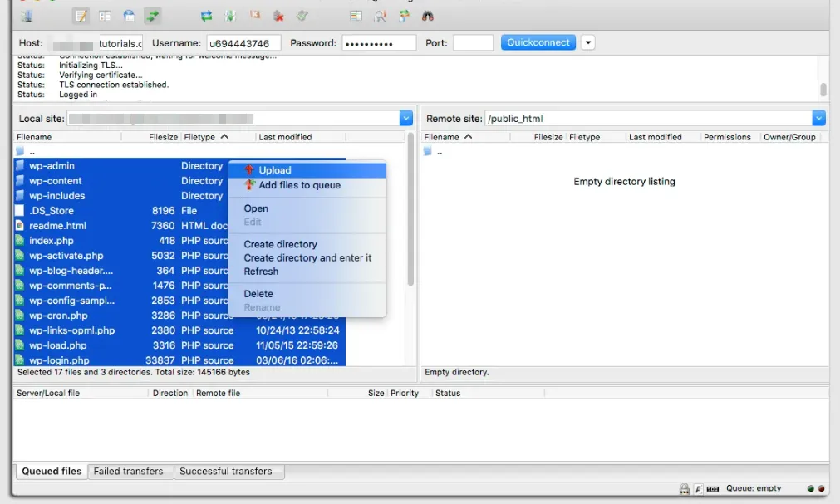Toggle the remote directory tree view
Screen dimensions: 840x504
click(x=129, y=16)
